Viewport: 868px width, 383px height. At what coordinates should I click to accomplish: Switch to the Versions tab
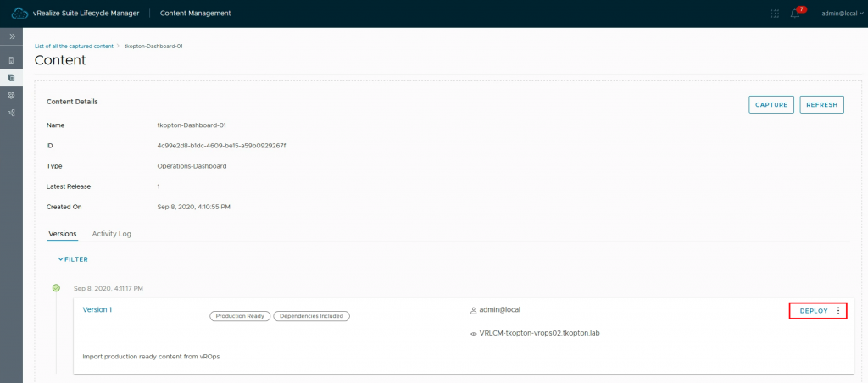(63, 234)
